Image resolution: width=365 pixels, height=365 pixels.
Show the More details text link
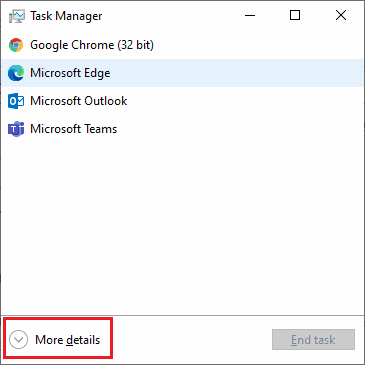pos(68,340)
